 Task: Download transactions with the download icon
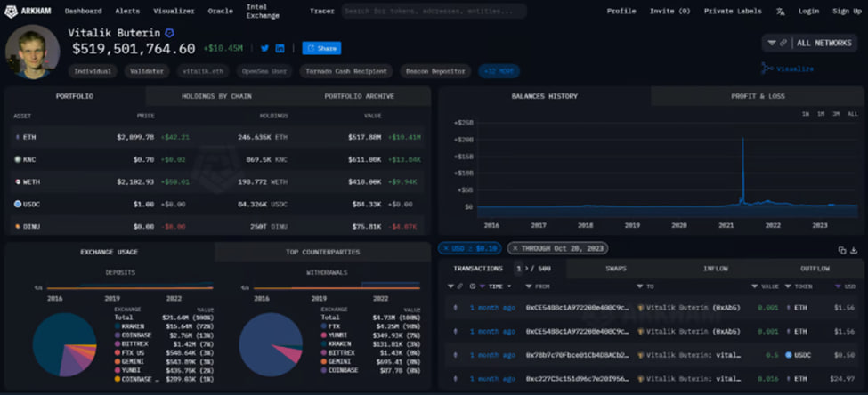click(854, 250)
